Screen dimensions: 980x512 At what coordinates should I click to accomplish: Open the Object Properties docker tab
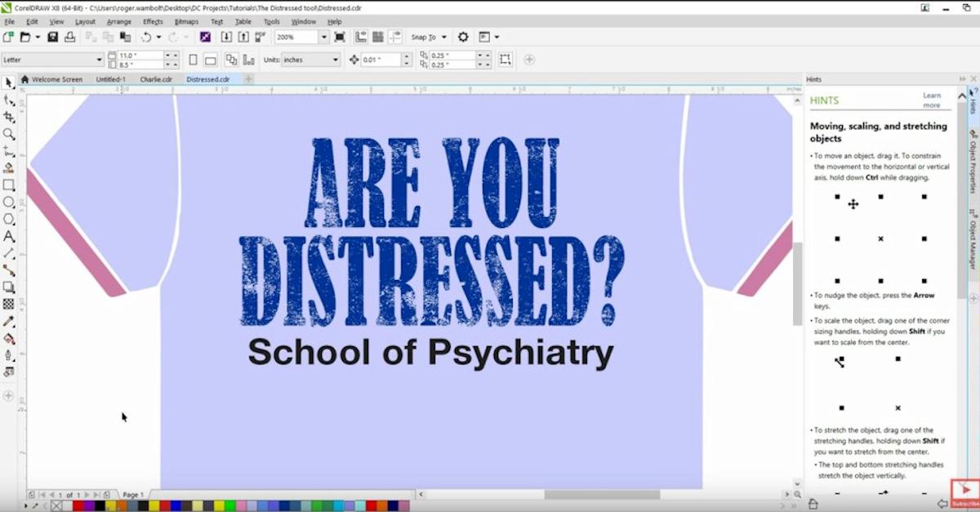coord(973,160)
